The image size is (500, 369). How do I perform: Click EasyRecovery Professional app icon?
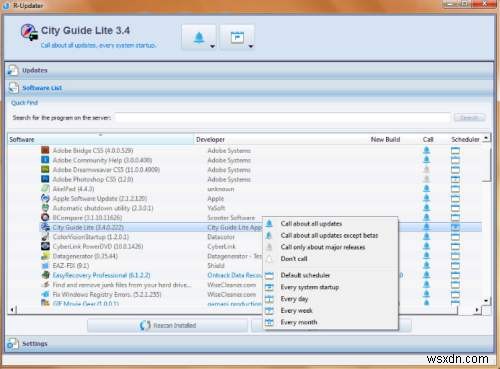[x=45, y=275]
